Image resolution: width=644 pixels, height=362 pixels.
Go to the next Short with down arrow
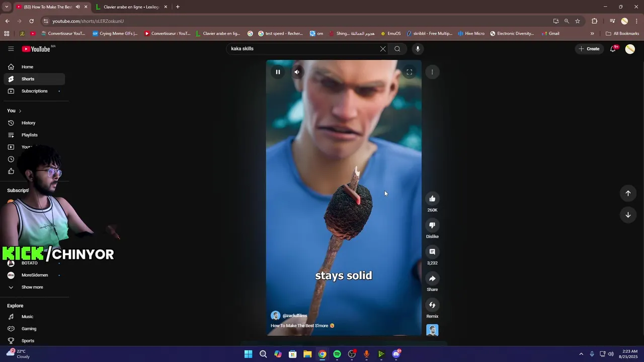click(628, 215)
